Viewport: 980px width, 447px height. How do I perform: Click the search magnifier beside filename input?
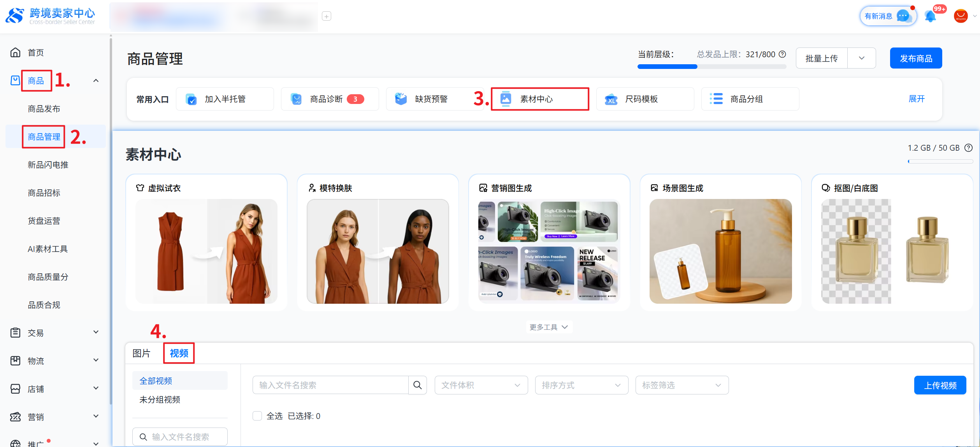click(x=418, y=385)
